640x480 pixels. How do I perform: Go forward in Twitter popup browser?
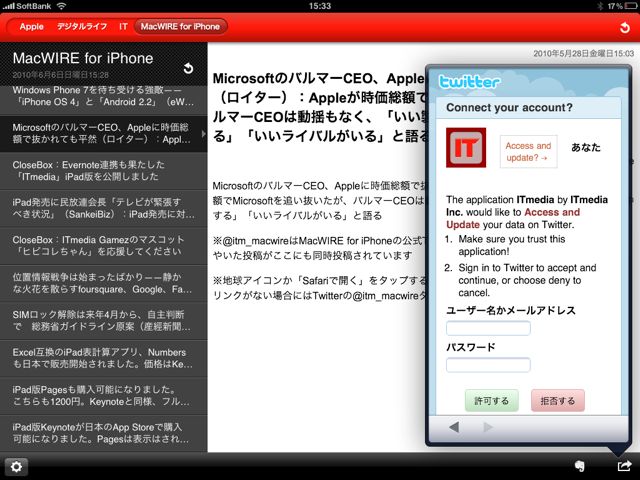coord(488,427)
